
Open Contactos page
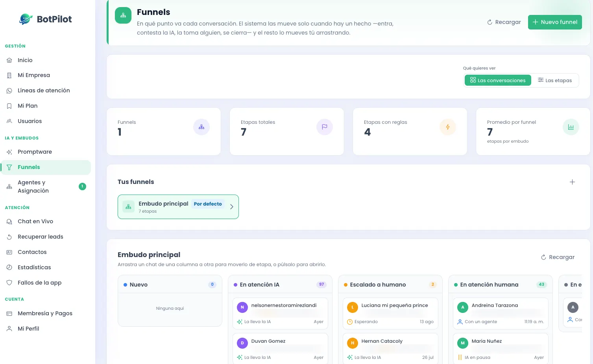point(46,252)
